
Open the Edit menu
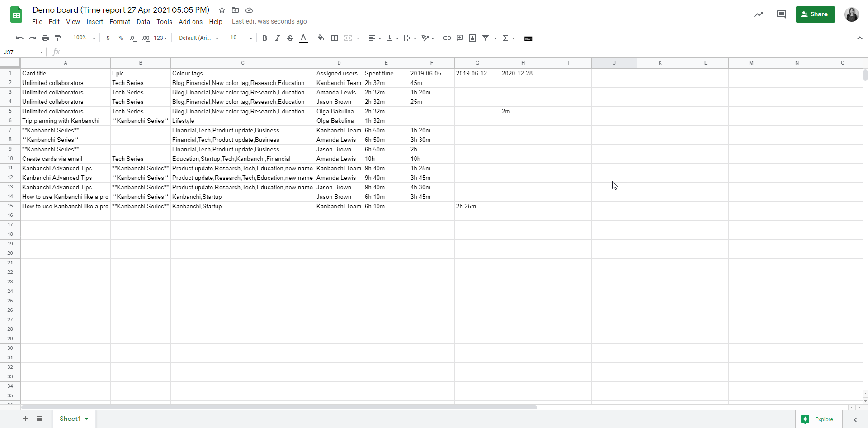coord(54,22)
